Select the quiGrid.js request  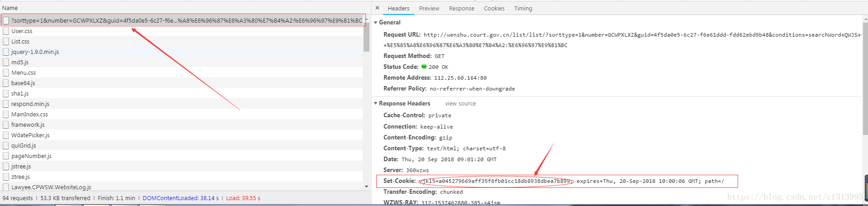pos(182,145)
